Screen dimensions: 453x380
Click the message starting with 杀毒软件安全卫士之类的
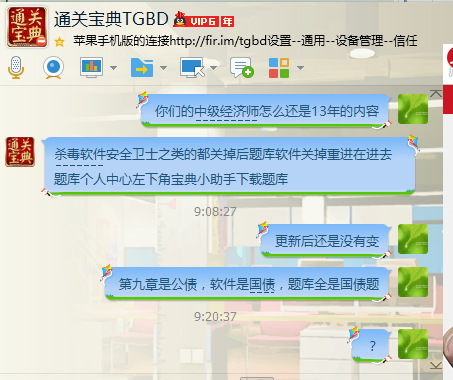(223, 154)
